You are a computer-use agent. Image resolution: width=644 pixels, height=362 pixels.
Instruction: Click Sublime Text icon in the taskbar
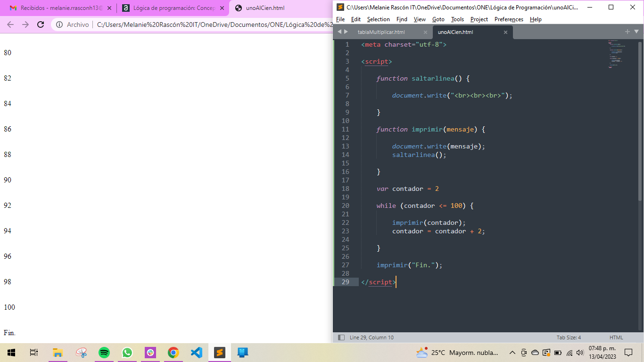click(220, 353)
